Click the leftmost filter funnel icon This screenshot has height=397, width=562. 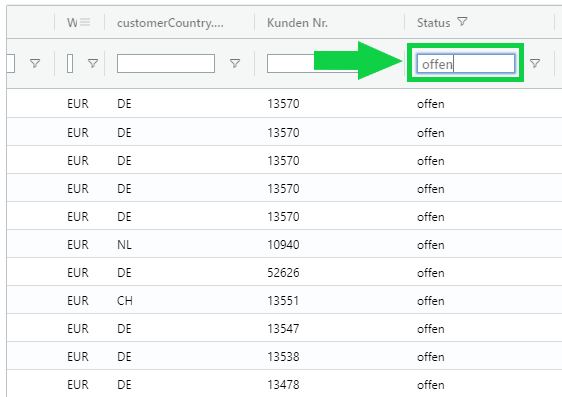(x=35, y=63)
